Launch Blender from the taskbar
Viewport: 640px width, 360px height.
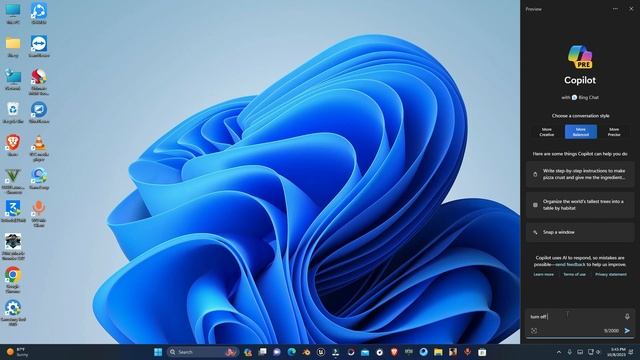pyautogui.click(x=306, y=352)
